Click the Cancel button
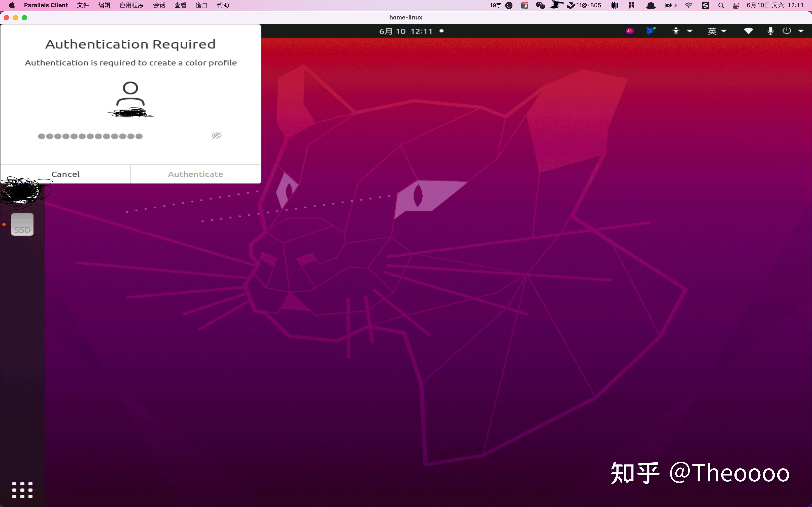 (65, 174)
